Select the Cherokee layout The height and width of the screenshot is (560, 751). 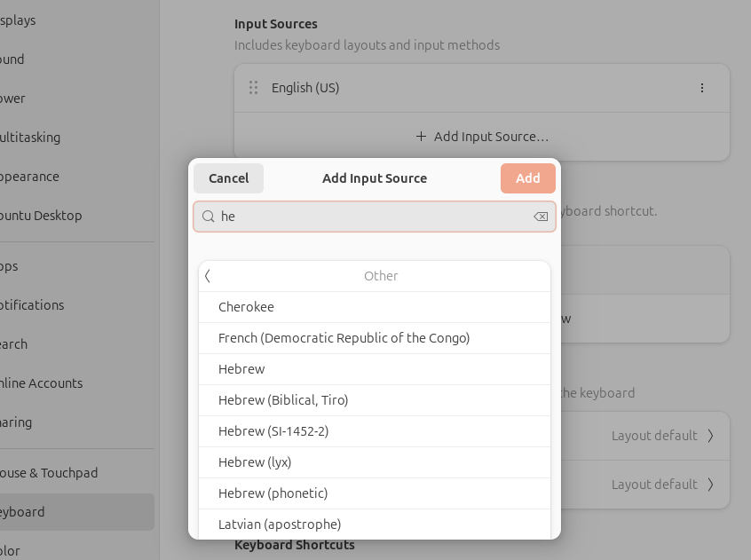point(375,307)
